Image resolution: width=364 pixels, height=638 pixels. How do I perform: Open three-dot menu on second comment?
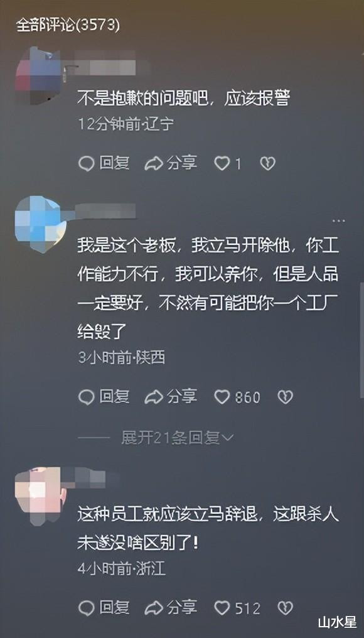[338, 220]
